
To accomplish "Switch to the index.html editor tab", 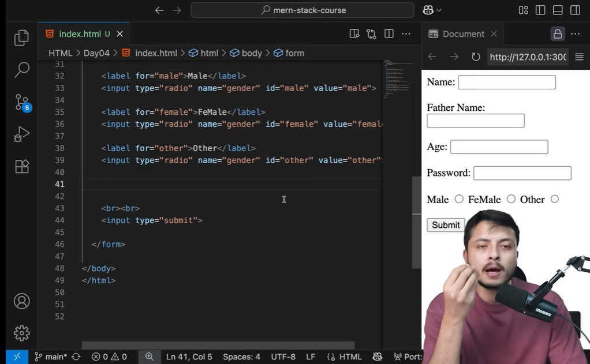I will 80,34.
